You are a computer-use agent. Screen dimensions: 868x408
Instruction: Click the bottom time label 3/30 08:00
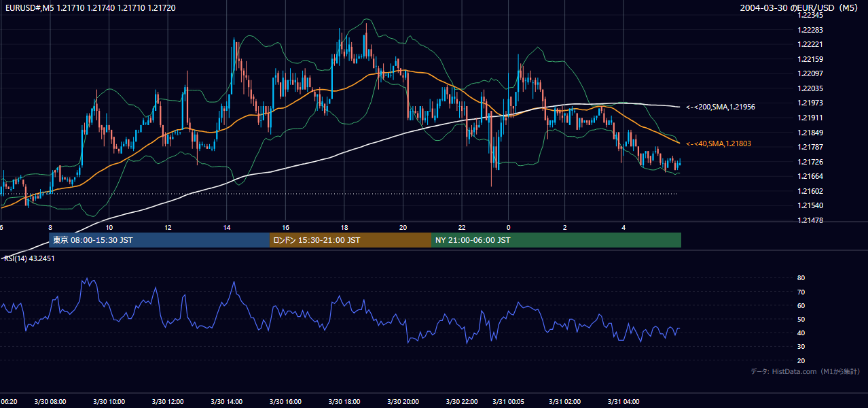50,402
